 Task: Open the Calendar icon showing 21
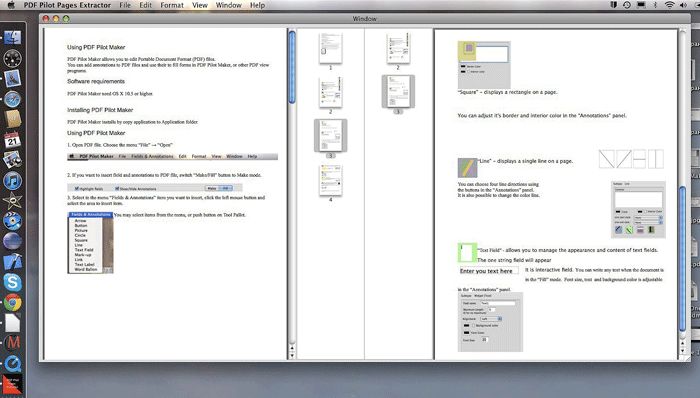(x=12, y=140)
